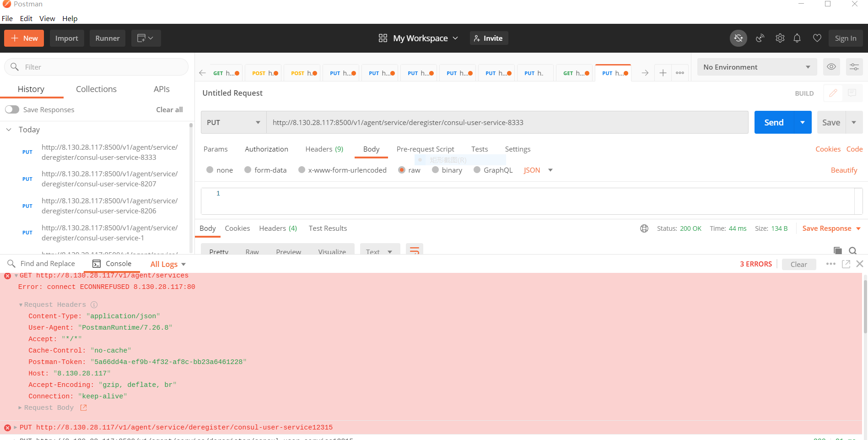Image resolution: width=868 pixels, height=440 pixels.
Task: Add a new request tab with plus icon
Action: (663, 73)
